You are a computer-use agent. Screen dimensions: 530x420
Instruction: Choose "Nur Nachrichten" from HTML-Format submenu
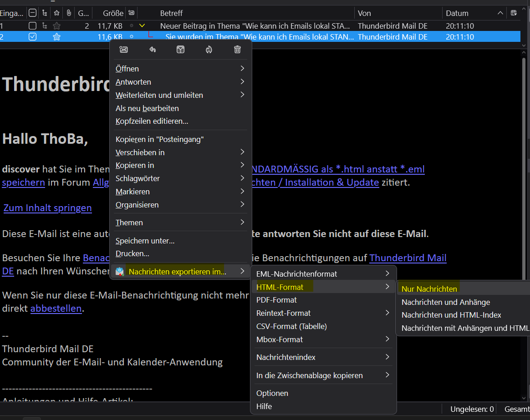point(429,289)
